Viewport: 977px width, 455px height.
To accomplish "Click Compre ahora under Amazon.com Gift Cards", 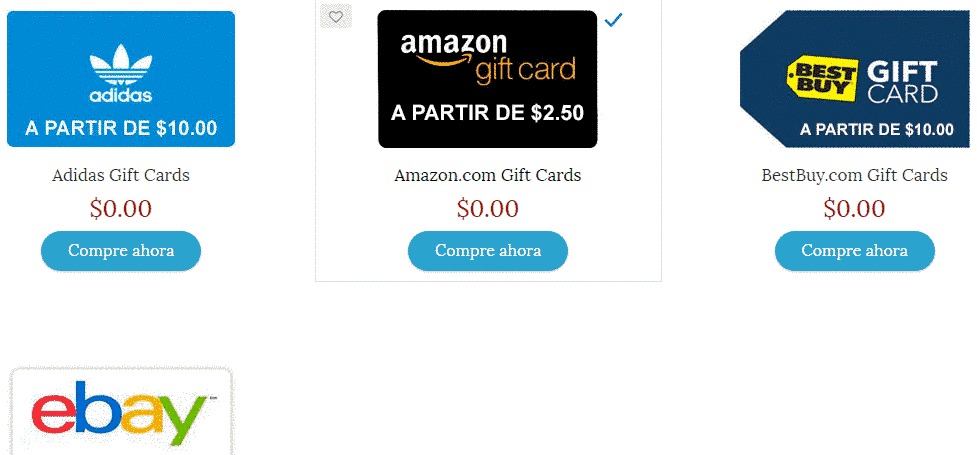I will point(488,251).
